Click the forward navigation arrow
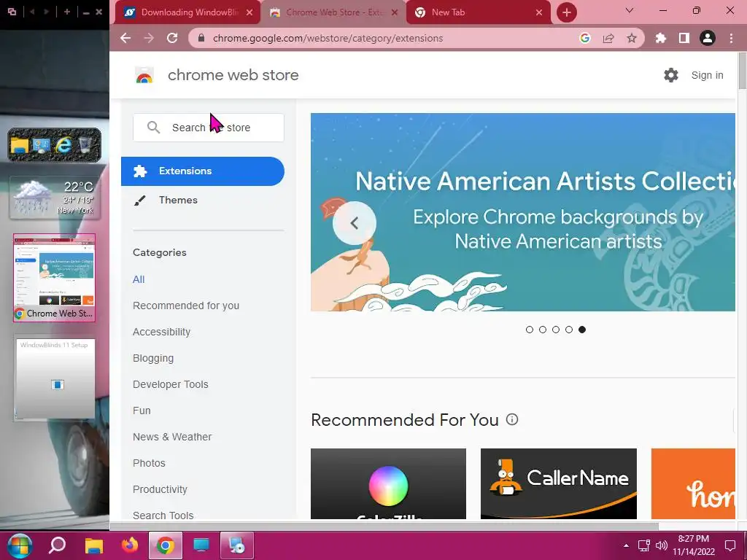 click(149, 38)
